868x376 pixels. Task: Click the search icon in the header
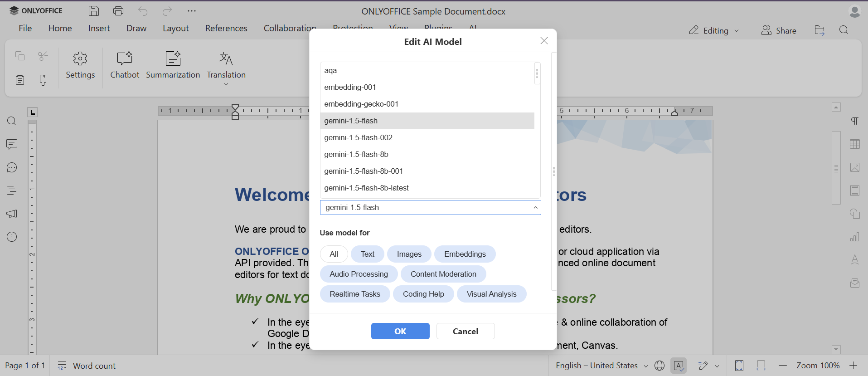844,30
